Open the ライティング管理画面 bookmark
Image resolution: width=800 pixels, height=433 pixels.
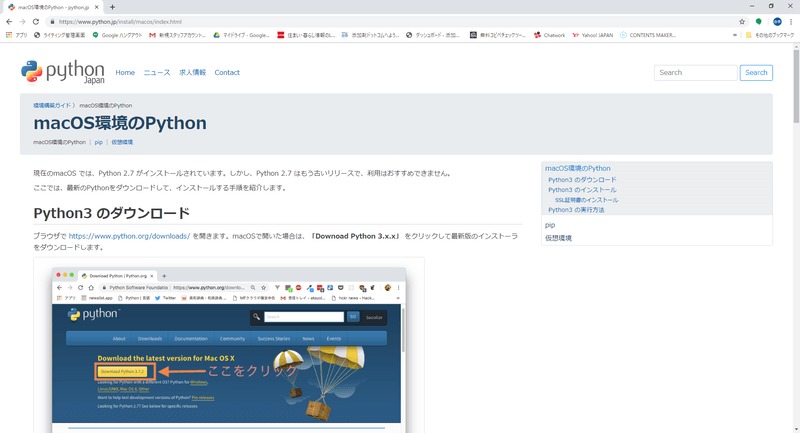click(x=60, y=35)
